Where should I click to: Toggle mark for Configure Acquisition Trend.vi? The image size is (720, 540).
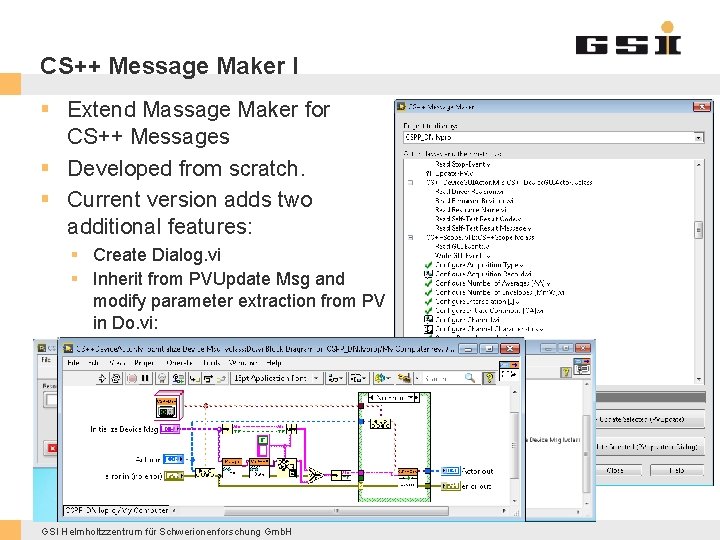point(428,274)
